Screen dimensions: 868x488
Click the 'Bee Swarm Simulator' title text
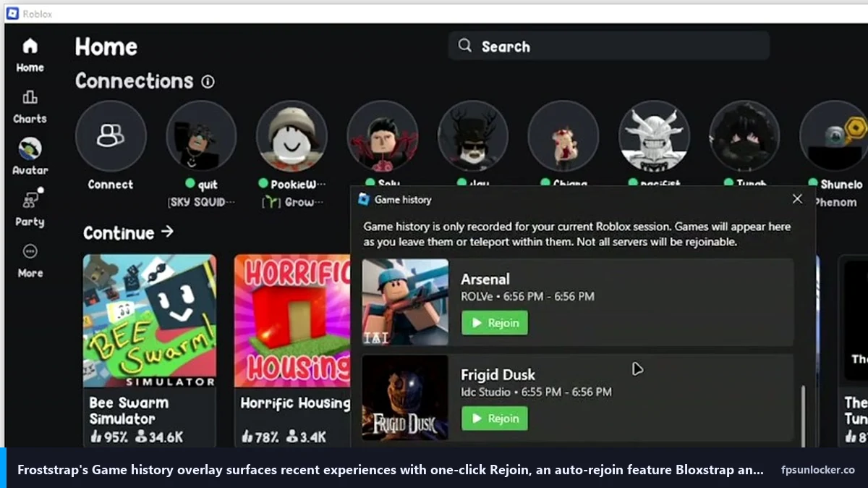pos(129,411)
